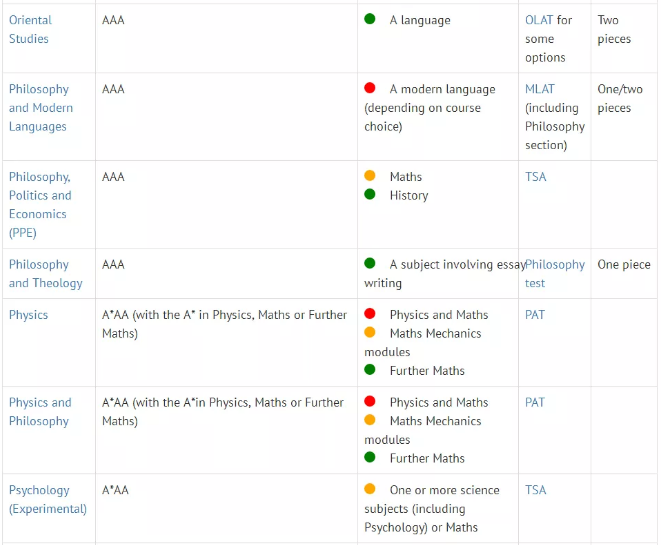The height and width of the screenshot is (545, 661).
Task: Click orange dot beside Maths in PPE row
Action: [370, 176]
